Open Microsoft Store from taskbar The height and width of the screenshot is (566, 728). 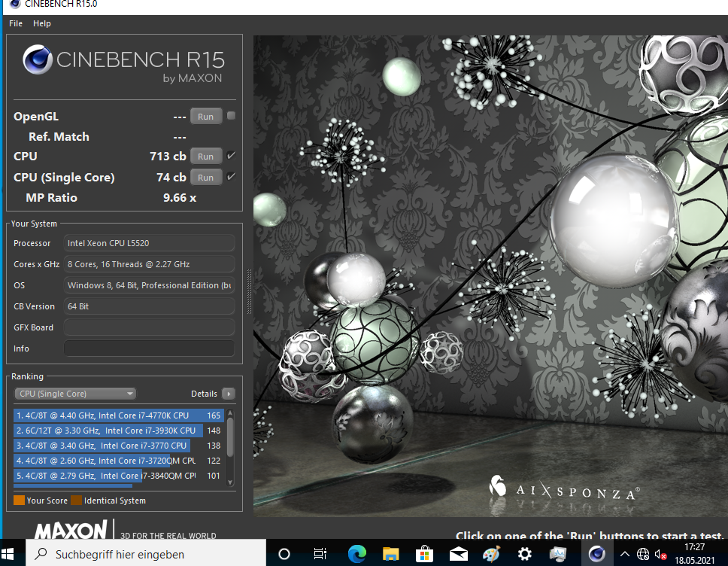coord(424,554)
